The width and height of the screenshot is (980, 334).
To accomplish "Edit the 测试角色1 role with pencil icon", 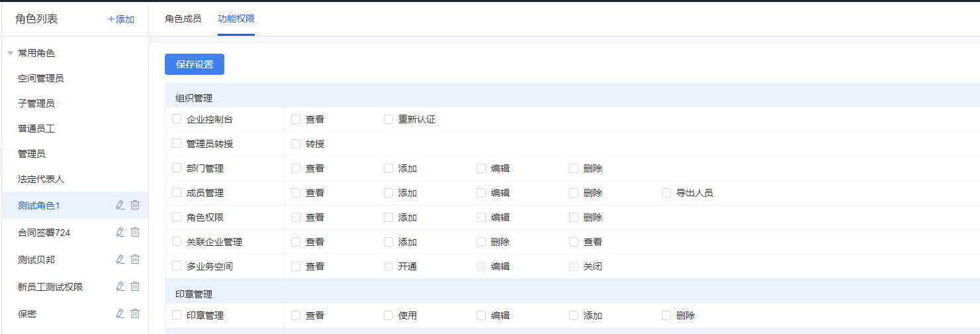I will tap(120, 205).
